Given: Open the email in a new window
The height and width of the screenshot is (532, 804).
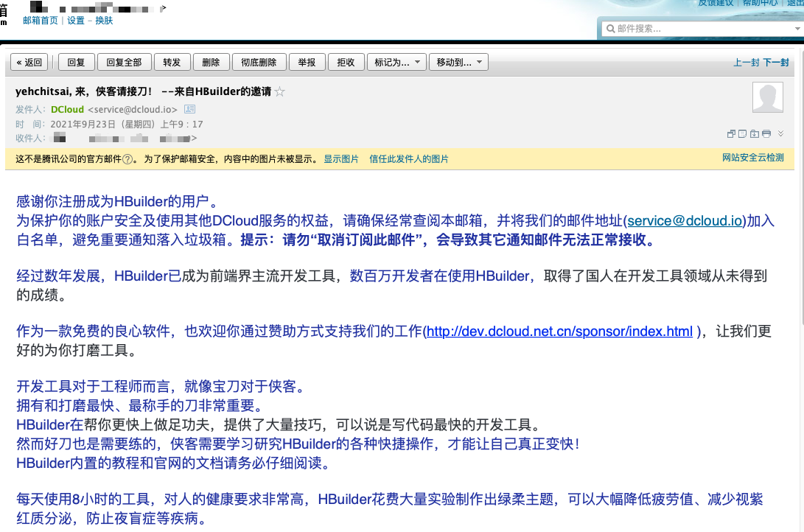Looking at the screenshot, I should (x=731, y=133).
